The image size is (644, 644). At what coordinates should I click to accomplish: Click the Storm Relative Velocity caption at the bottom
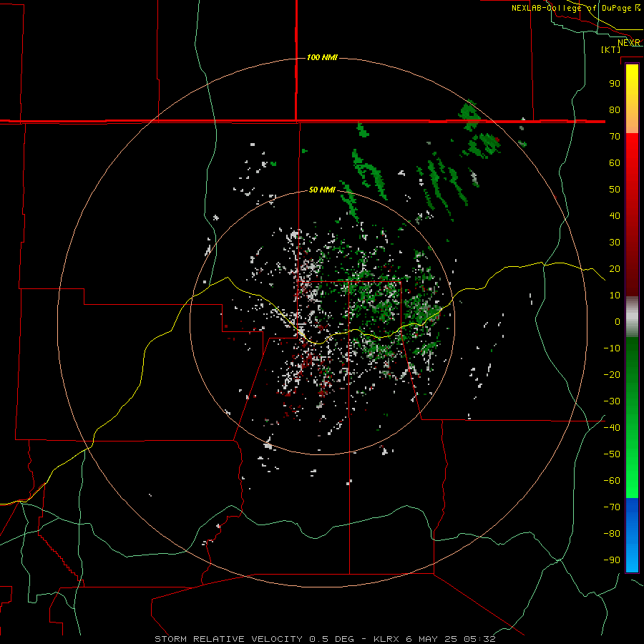point(325,639)
